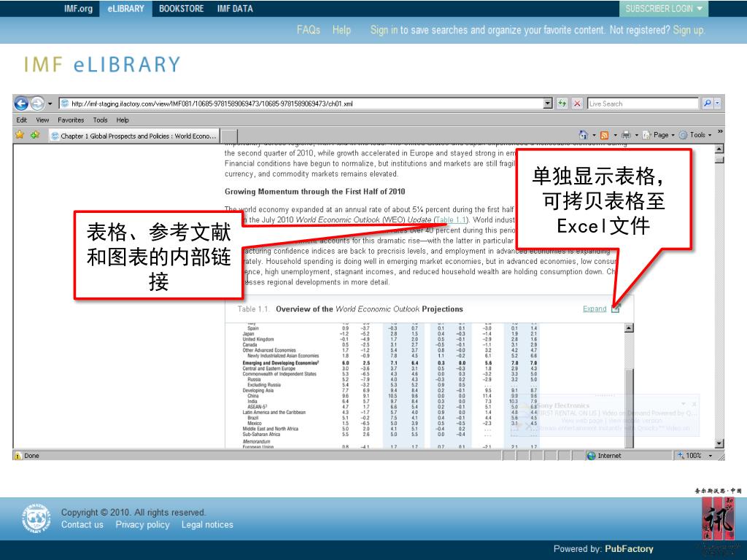Click the pop-out table icon beside Expand
This screenshot has width=747, height=560.
[x=616, y=308]
